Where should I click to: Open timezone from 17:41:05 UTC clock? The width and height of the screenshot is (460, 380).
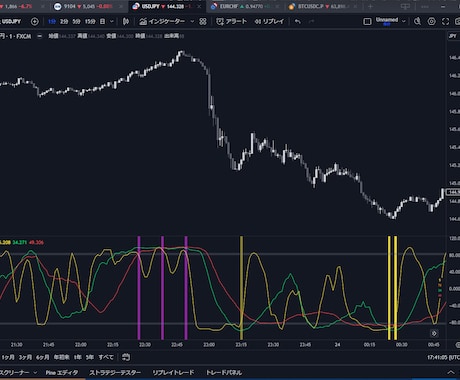(x=443, y=357)
